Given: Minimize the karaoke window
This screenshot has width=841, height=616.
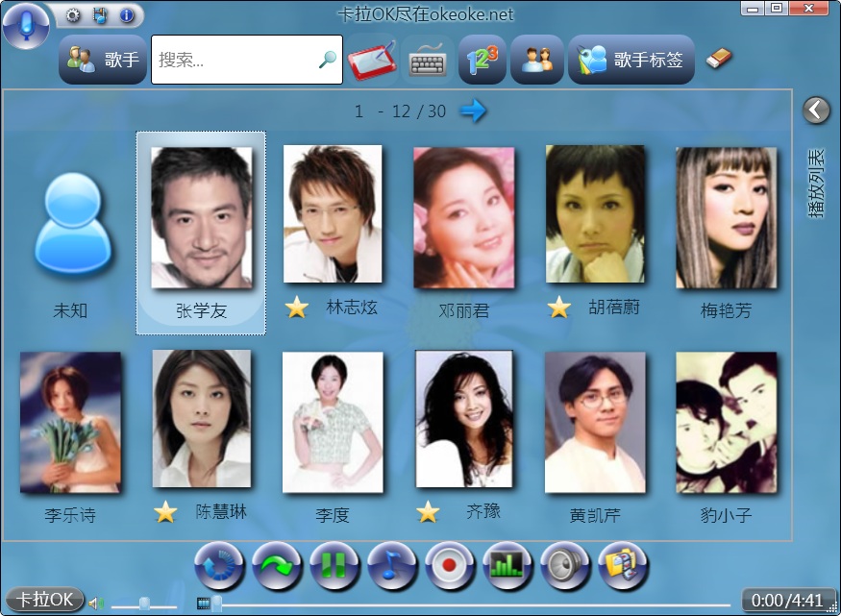Looking at the screenshot, I should (752, 8).
